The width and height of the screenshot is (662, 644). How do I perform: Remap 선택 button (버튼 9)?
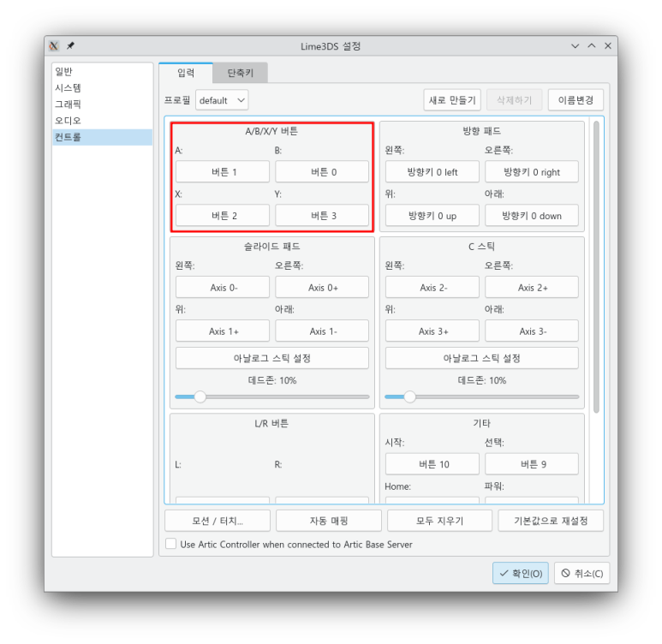coord(532,464)
